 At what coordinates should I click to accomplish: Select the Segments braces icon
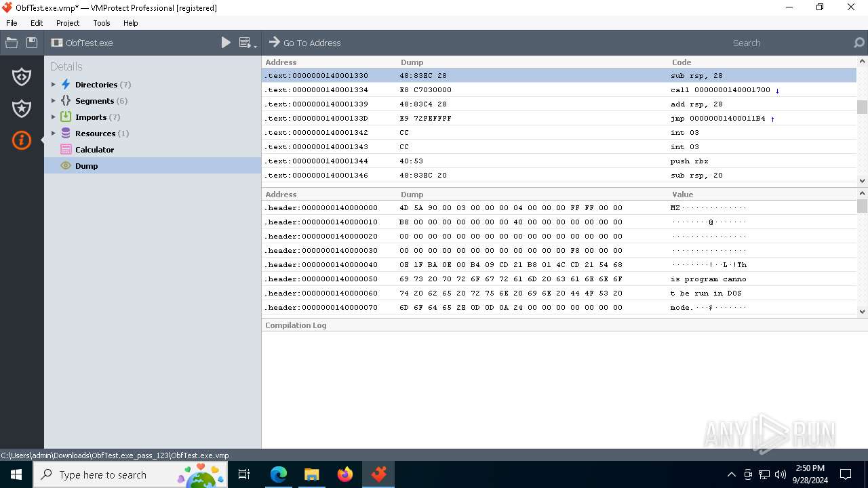point(66,101)
